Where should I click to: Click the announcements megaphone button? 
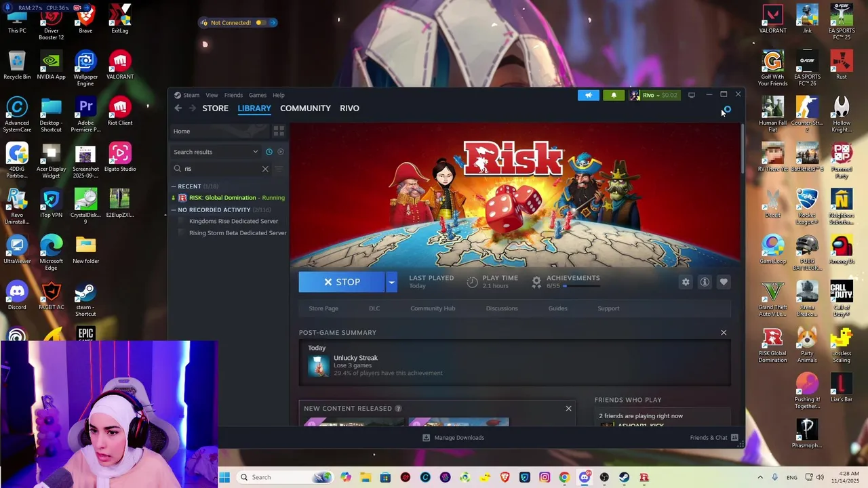(x=589, y=95)
